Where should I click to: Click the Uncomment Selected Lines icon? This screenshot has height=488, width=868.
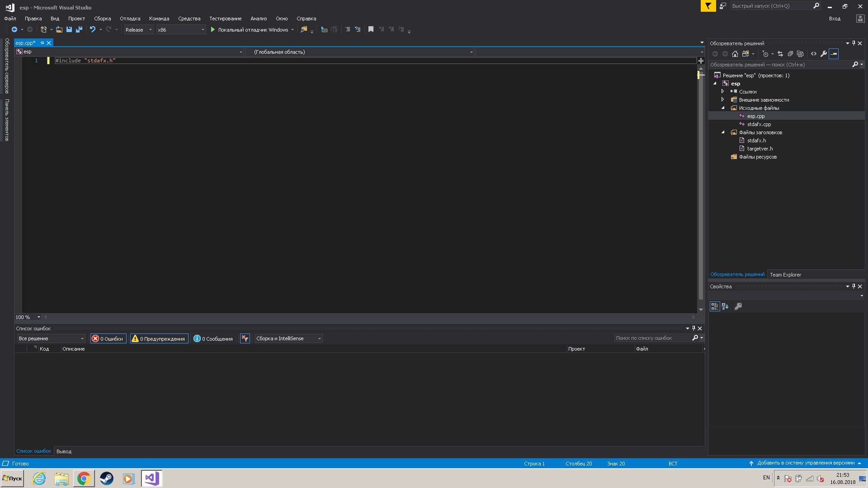358,30
